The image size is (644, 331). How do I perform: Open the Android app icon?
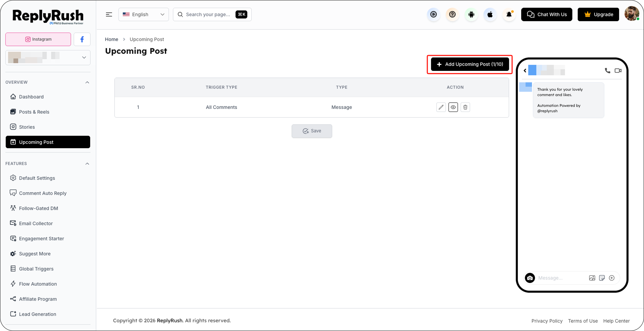[471, 14]
